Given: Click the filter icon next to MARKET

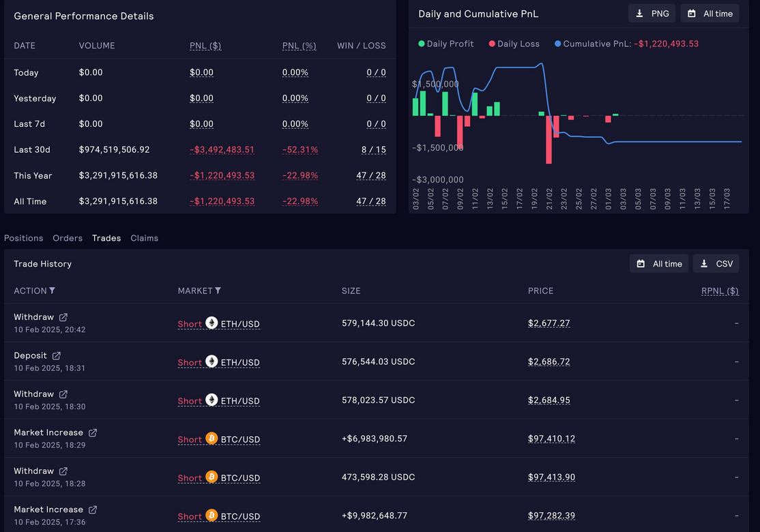Looking at the screenshot, I should (218, 291).
